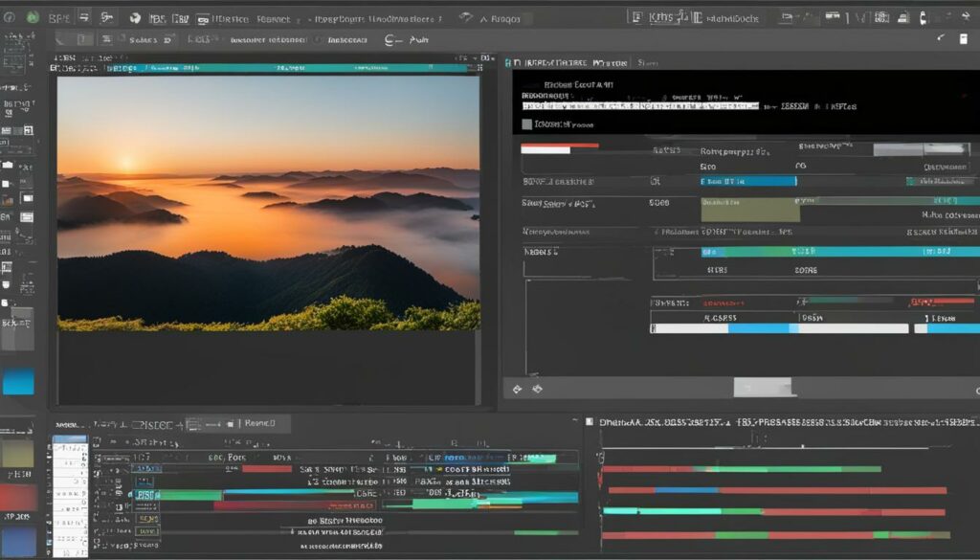Viewport: 980px width, 560px height.
Task: Open the small arrow at properties panel's bottom-right
Action: 976,391
